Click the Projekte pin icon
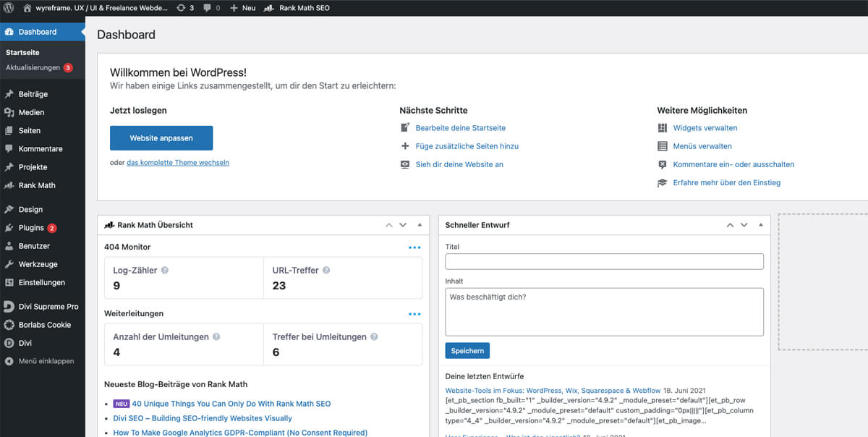The width and height of the screenshot is (868, 437). tap(9, 167)
